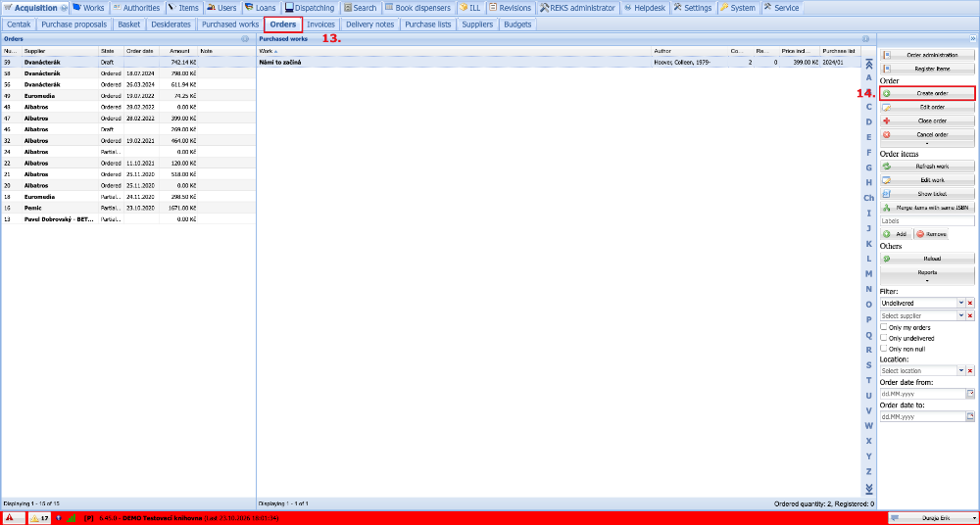Image resolution: width=980 pixels, height=525 pixels.
Task: Collapse the right side panel with the arrows icon
Action: [x=973, y=38]
